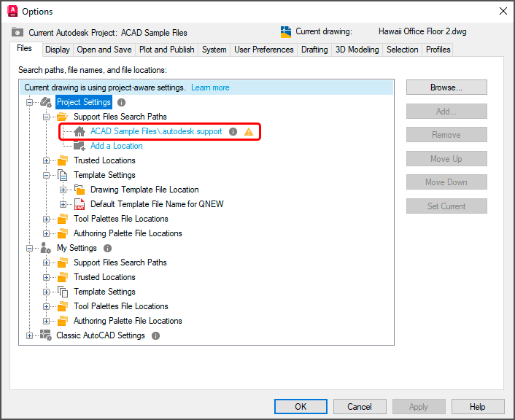Click the My Settings user icon
Image resolution: width=515 pixels, height=420 pixels.
click(46, 248)
